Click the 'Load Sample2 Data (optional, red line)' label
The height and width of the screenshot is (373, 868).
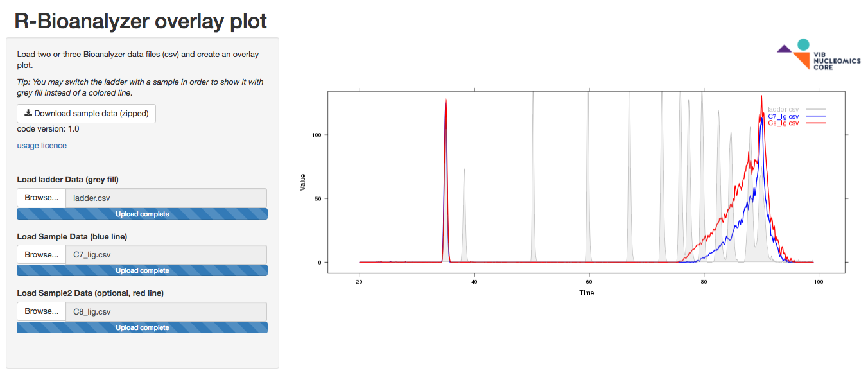[x=91, y=293]
